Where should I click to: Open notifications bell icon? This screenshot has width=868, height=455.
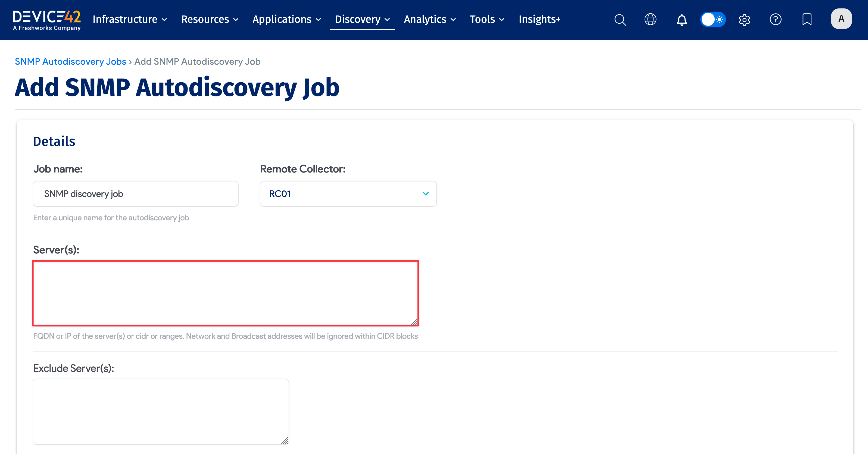pyautogui.click(x=682, y=20)
